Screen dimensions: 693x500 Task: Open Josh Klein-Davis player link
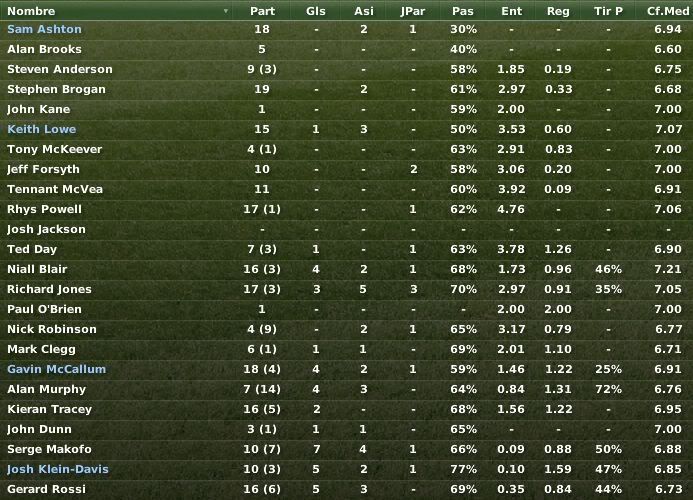point(57,469)
